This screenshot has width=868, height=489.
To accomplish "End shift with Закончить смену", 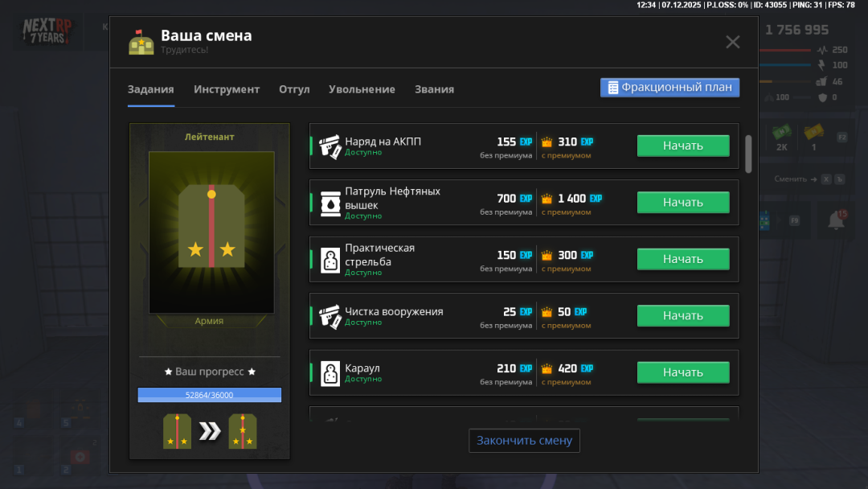I will pos(524,441).
